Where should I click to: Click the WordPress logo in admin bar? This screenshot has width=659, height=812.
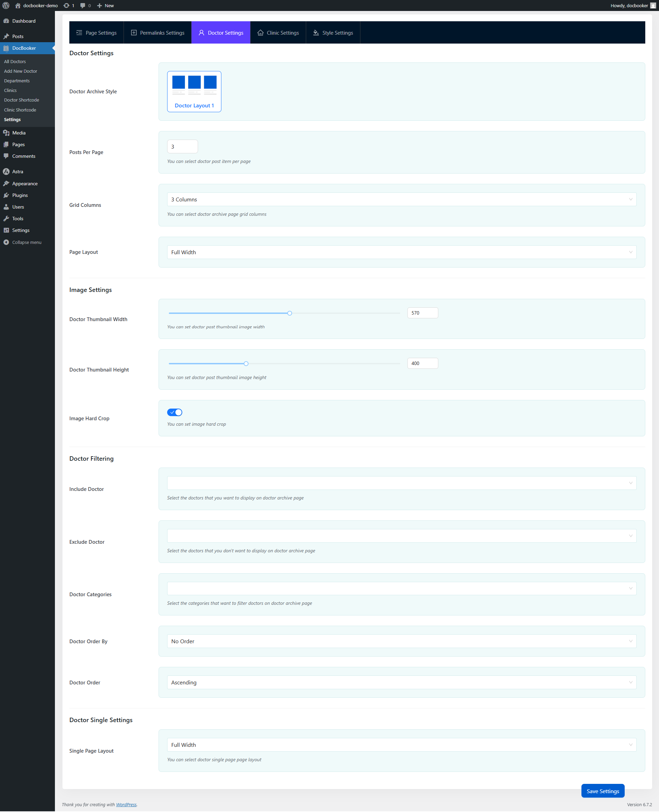coord(6,6)
